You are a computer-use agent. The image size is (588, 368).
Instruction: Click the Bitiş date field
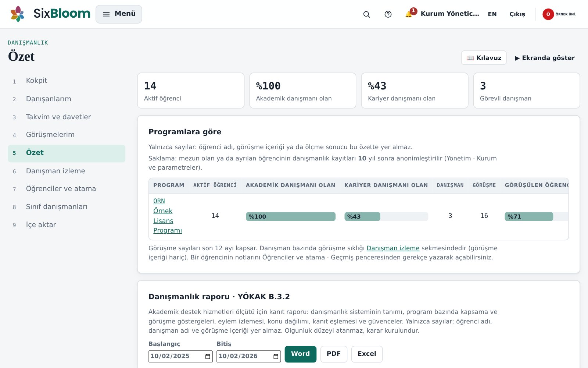pyautogui.click(x=248, y=356)
